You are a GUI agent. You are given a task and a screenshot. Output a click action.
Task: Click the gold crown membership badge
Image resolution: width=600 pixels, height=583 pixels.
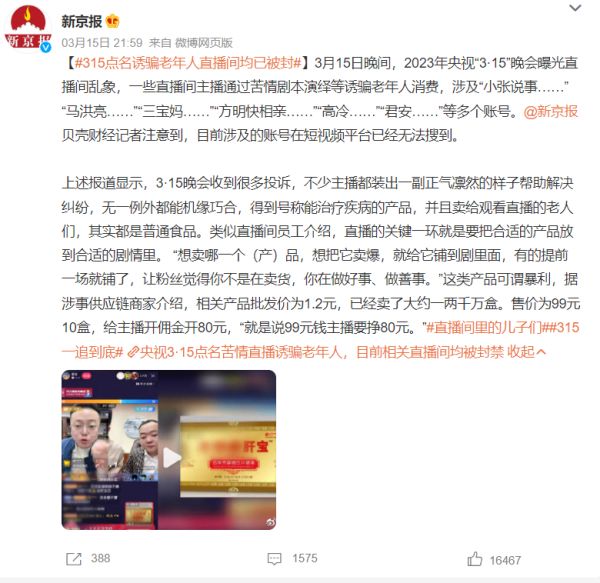[x=112, y=21]
